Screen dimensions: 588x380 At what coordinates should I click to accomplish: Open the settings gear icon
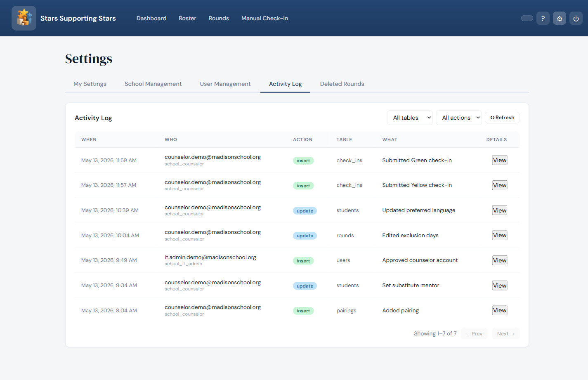coord(560,18)
